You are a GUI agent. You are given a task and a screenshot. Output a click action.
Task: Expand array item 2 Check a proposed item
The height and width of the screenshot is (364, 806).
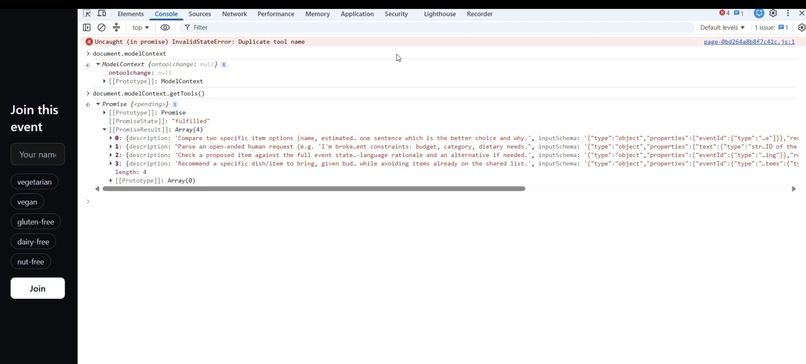coord(111,155)
